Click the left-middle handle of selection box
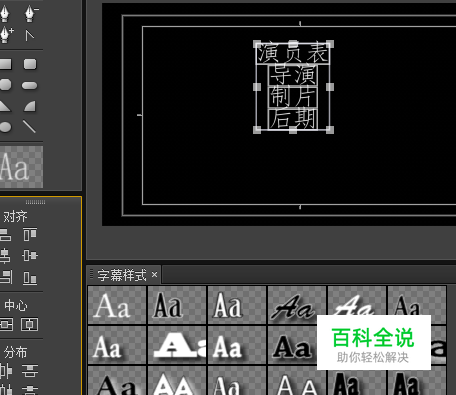Screen dimensions: 456x395 [257, 87]
